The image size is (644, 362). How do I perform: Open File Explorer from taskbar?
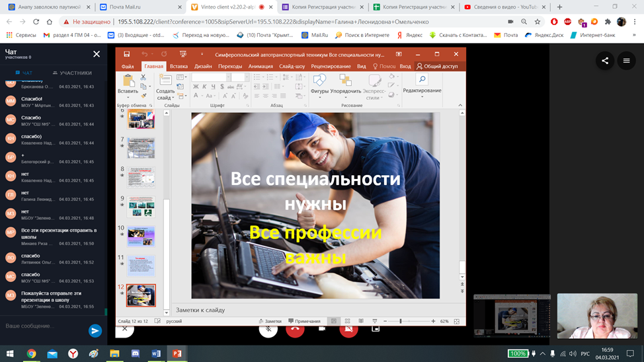click(114, 353)
